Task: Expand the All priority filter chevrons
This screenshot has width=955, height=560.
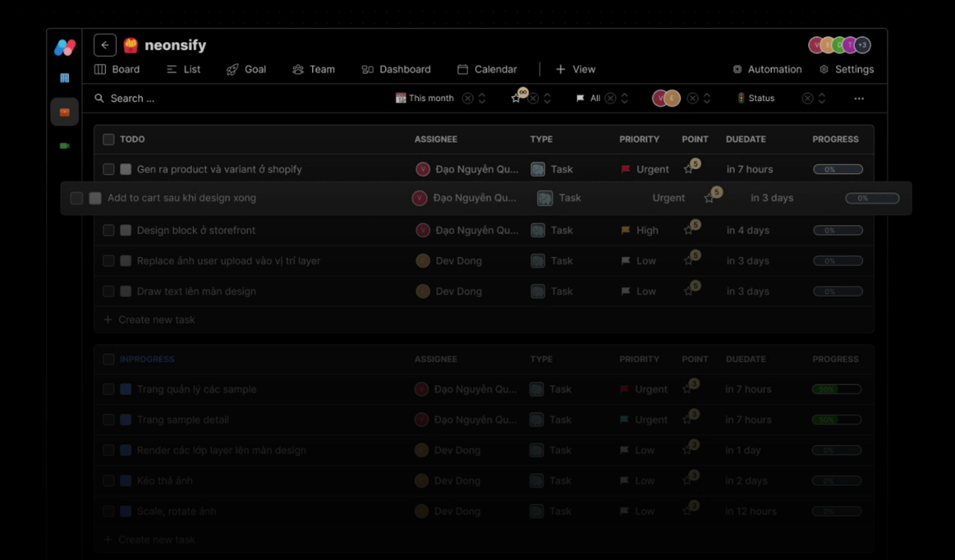Action: tap(624, 98)
